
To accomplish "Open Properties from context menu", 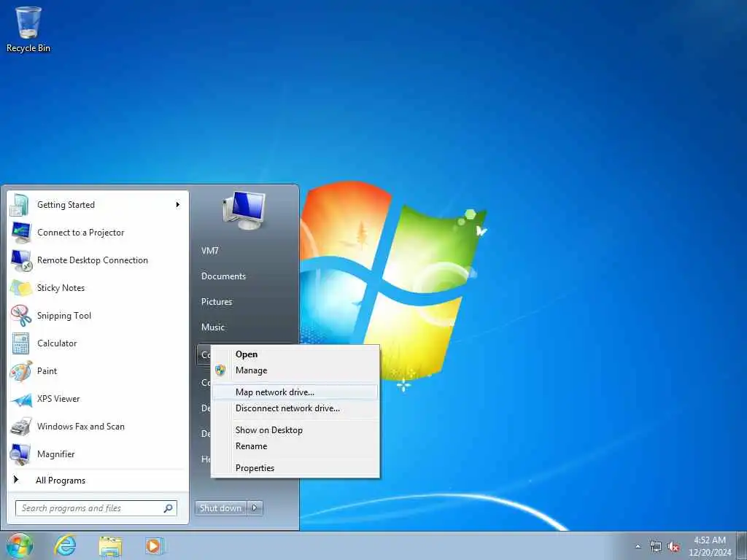I will [295, 467].
